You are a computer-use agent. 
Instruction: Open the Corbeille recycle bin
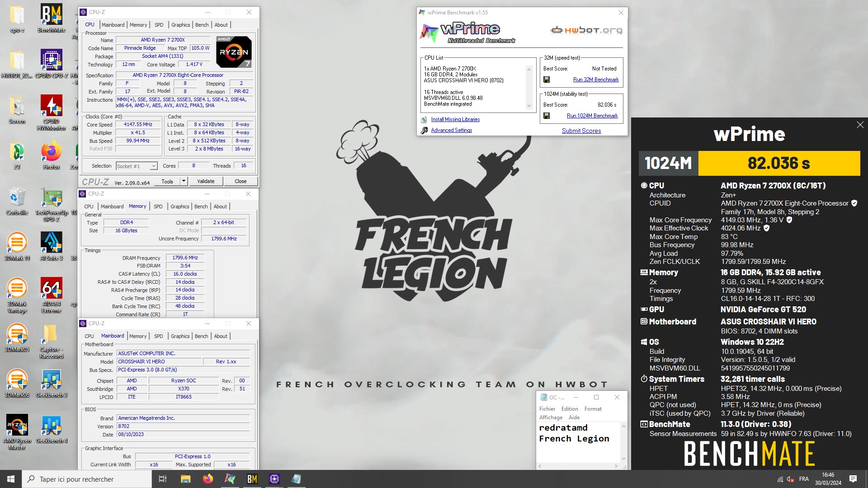[x=17, y=202]
